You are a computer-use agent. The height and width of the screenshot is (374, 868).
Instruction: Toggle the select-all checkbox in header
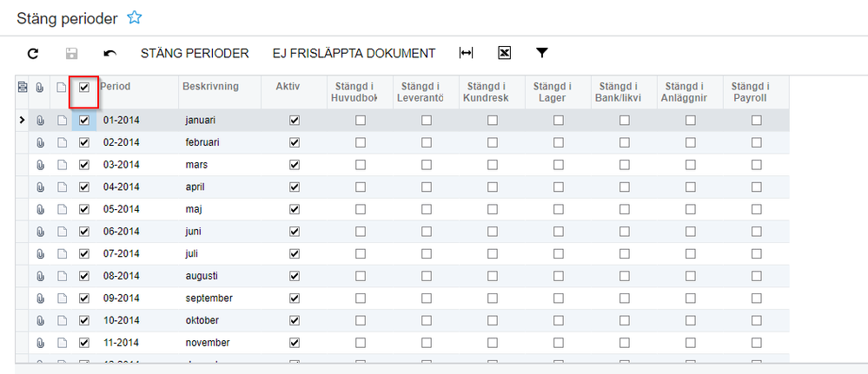click(84, 87)
